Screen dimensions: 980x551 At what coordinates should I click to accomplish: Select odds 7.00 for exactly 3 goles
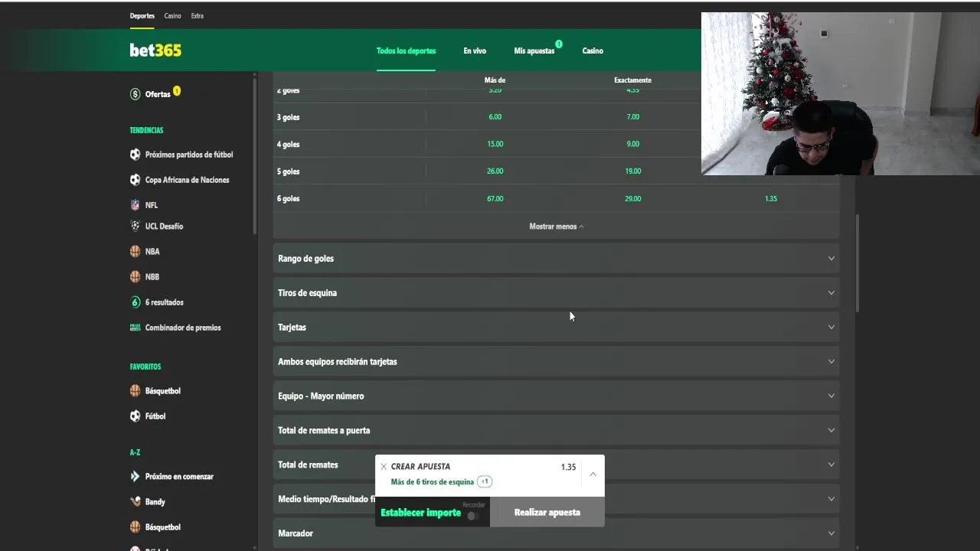coord(632,117)
